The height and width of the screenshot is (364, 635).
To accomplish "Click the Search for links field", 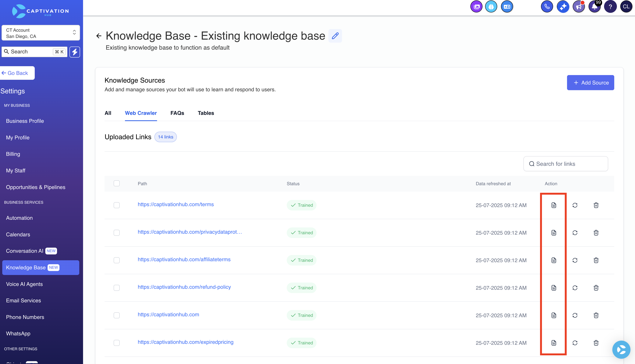I will point(566,164).
